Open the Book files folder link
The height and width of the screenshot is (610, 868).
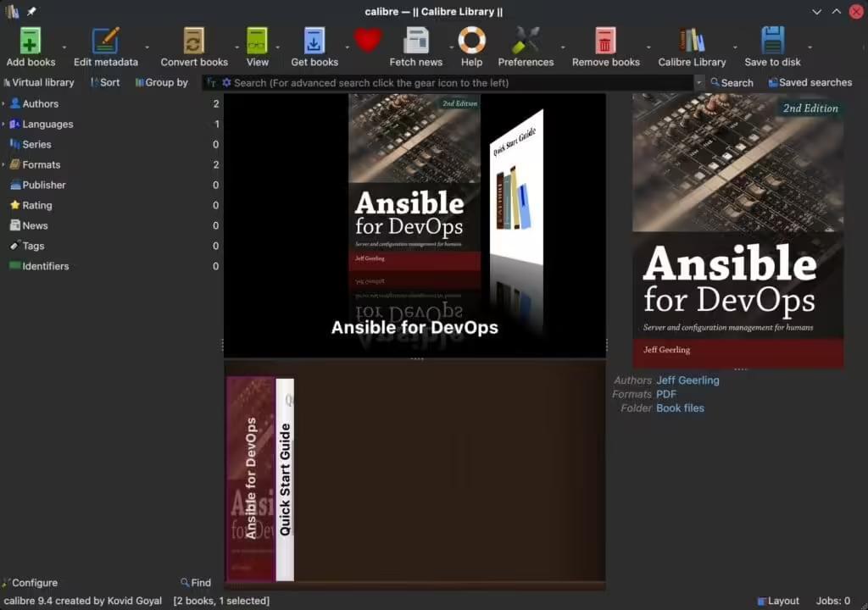click(680, 408)
